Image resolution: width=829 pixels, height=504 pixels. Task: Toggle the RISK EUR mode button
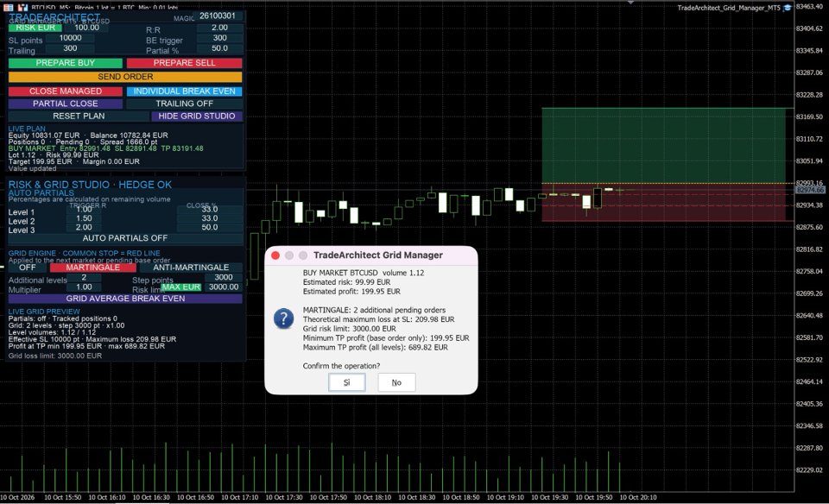[35, 28]
